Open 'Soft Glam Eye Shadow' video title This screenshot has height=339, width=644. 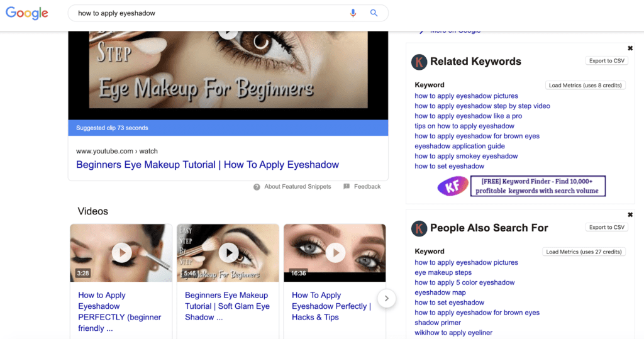[x=227, y=306]
